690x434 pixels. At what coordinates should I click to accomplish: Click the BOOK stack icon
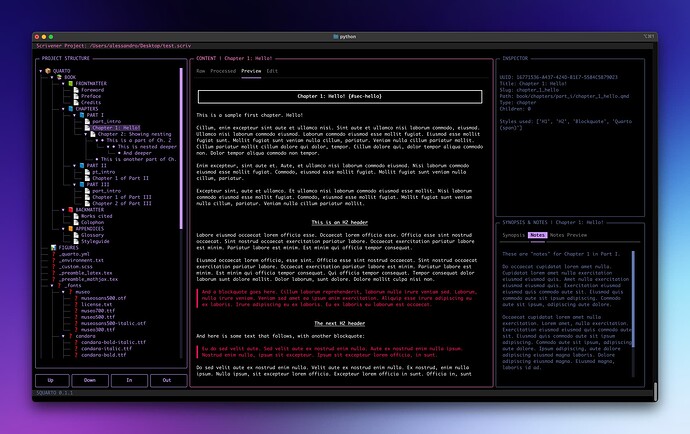[x=59, y=77]
